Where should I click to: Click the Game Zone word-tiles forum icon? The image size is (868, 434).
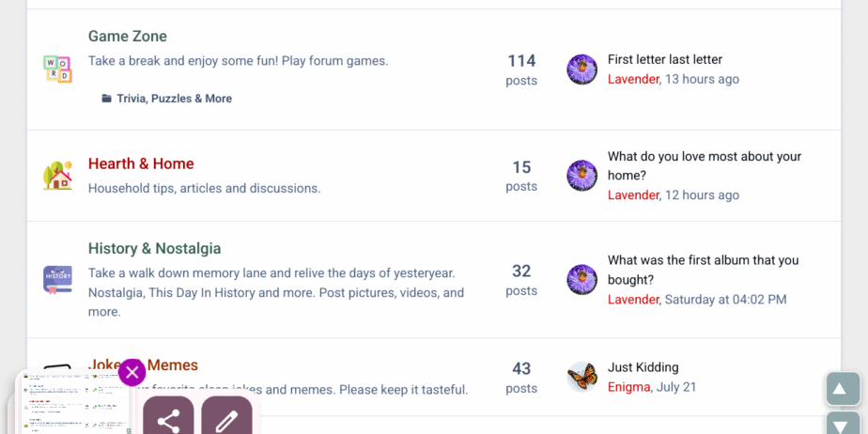coord(57,69)
